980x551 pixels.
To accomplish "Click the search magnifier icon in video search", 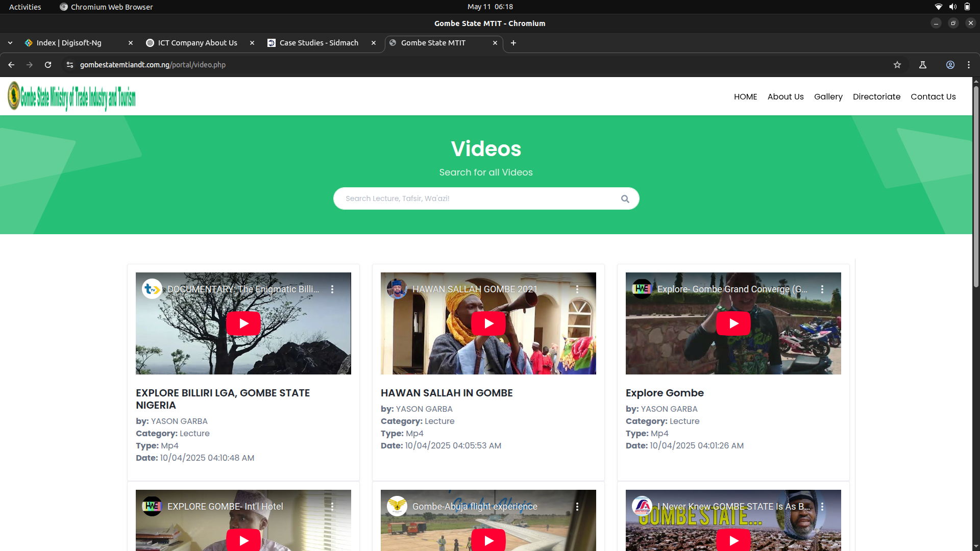I will 625,199.
